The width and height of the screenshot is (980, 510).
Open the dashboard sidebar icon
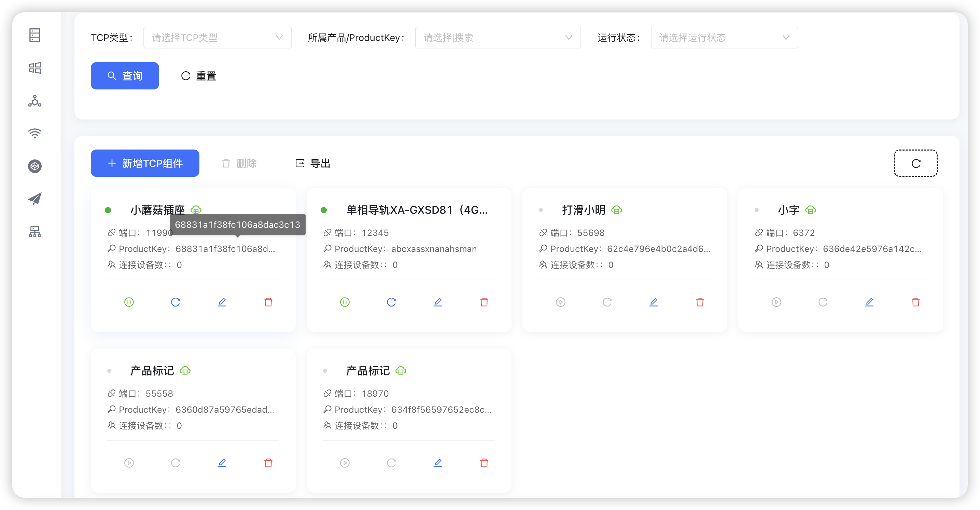34,68
